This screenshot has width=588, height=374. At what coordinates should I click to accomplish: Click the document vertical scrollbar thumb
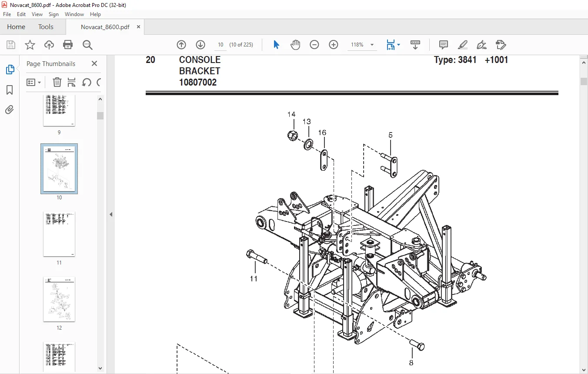pos(584,82)
